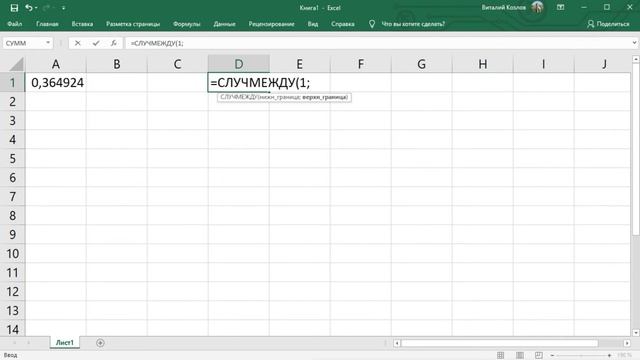
Task: Click the horizontal scrollbar left arrow
Action: point(396,343)
